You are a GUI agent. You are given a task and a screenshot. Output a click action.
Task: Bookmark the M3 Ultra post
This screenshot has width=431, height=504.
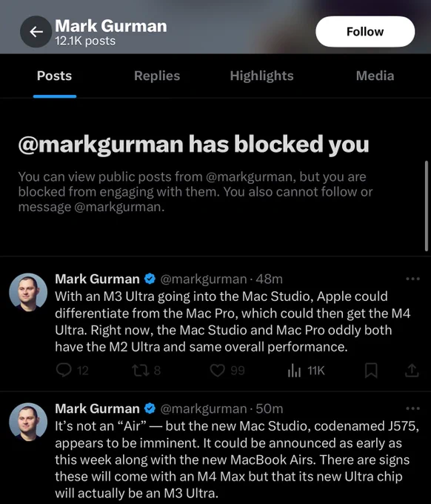pos(371,371)
